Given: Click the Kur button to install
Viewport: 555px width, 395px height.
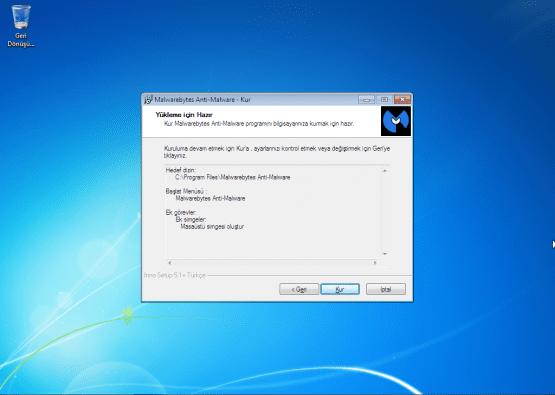Looking at the screenshot, I should coord(340,289).
